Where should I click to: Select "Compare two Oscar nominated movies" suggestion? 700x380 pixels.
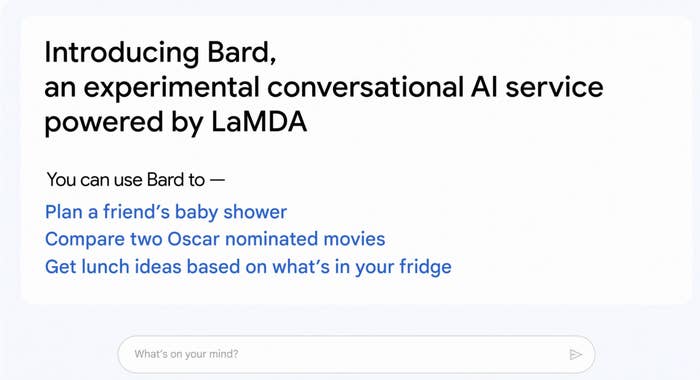tap(215, 239)
